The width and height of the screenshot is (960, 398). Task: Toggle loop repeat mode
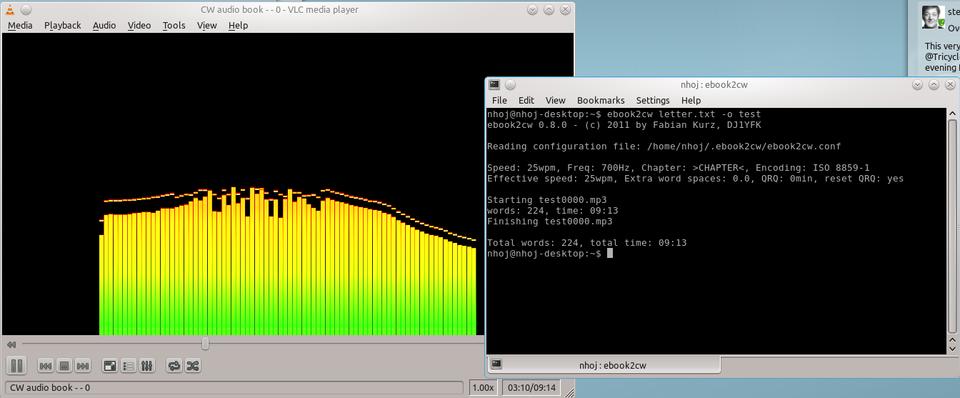click(x=174, y=366)
